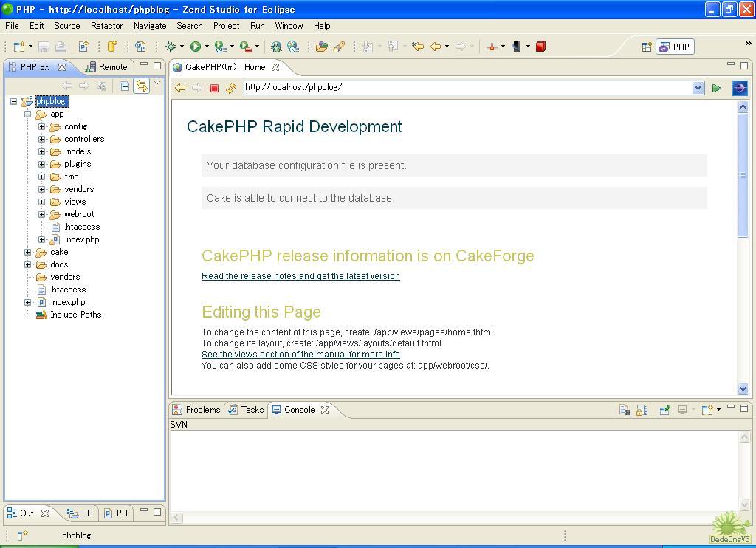This screenshot has height=548, width=756.
Task: Expand the cake folder
Action: (28, 253)
